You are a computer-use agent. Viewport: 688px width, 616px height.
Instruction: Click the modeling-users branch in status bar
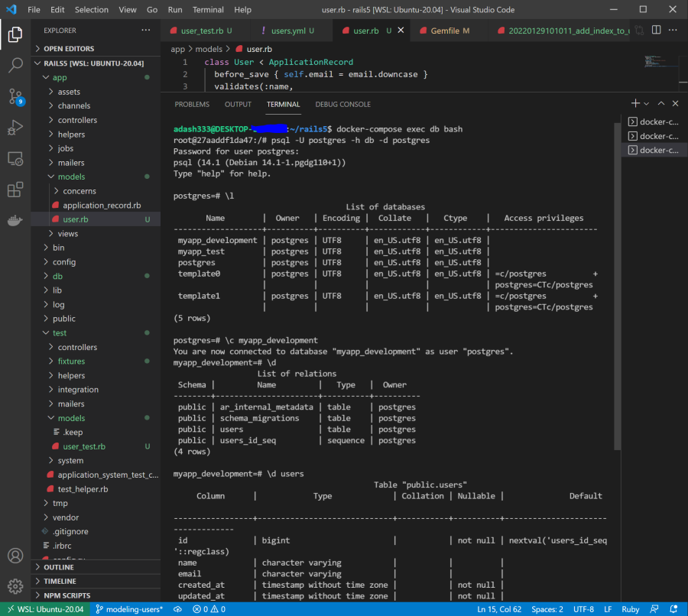coord(128,609)
